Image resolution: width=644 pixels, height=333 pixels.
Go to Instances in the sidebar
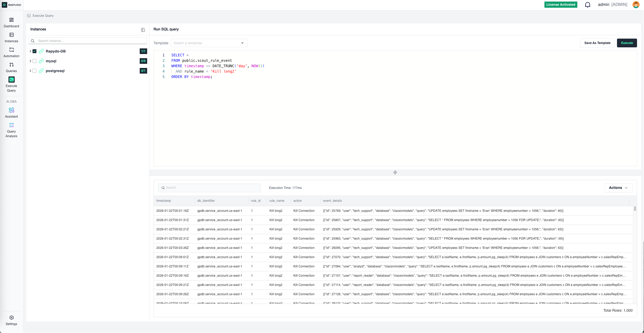click(11, 35)
